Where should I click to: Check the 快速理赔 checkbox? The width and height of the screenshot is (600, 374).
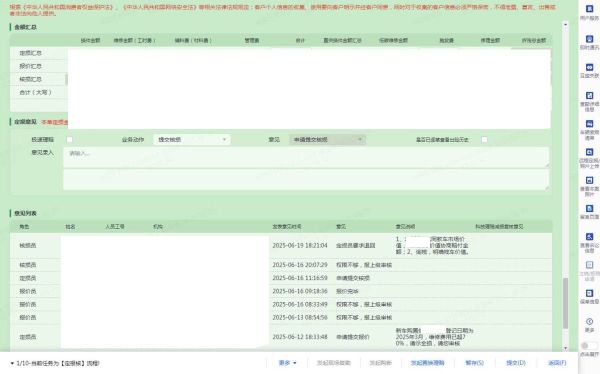click(70, 140)
